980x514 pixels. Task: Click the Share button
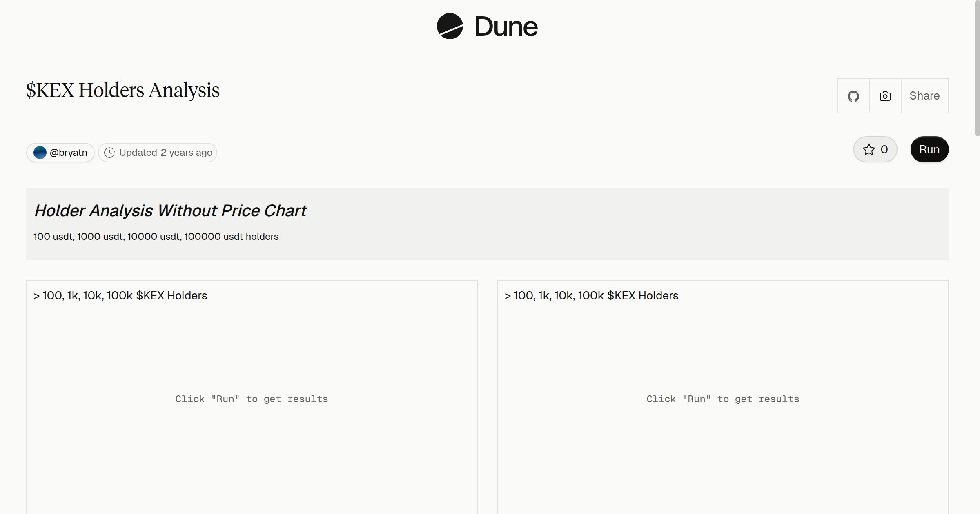tap(924, 96)
